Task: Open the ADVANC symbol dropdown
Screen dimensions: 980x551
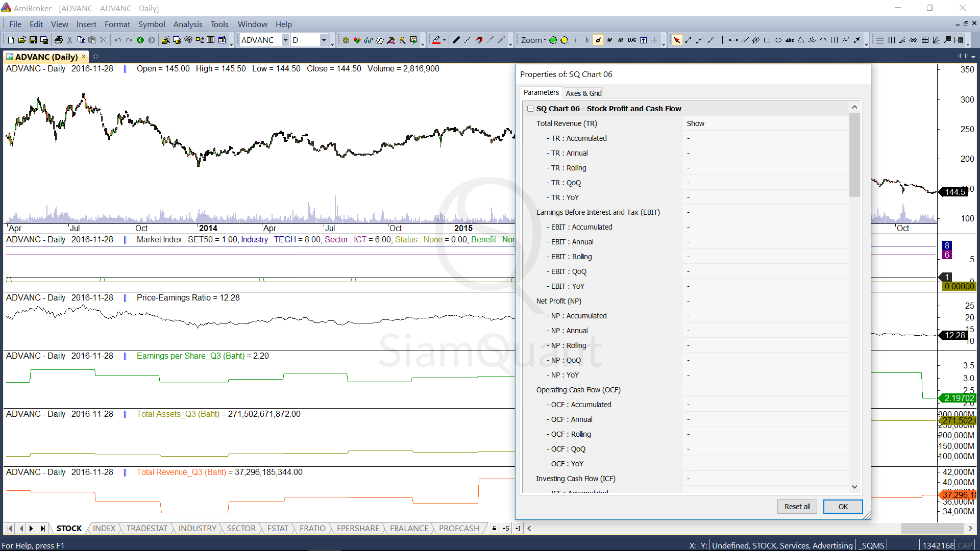Action: point(285,40)
